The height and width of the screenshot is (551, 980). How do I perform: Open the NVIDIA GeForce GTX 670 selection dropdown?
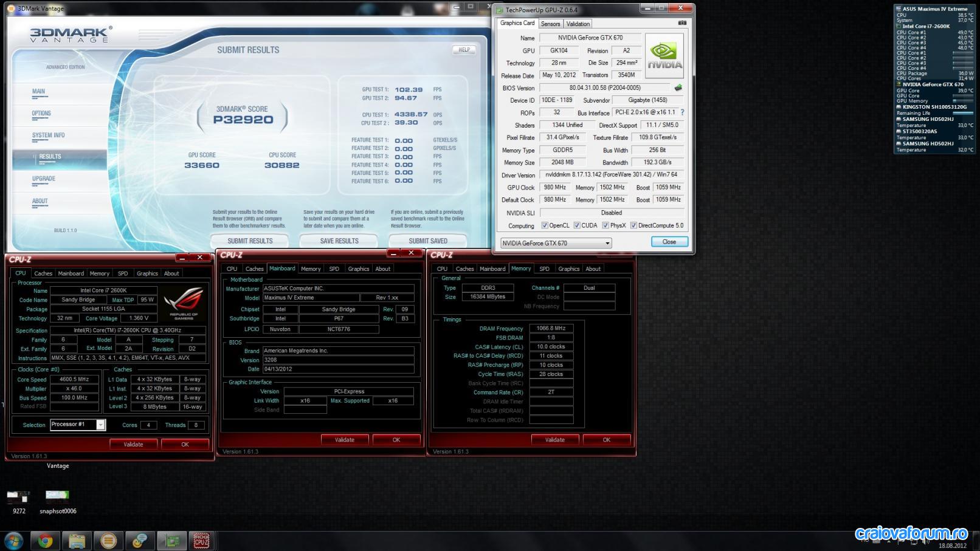tap(556, 243)
